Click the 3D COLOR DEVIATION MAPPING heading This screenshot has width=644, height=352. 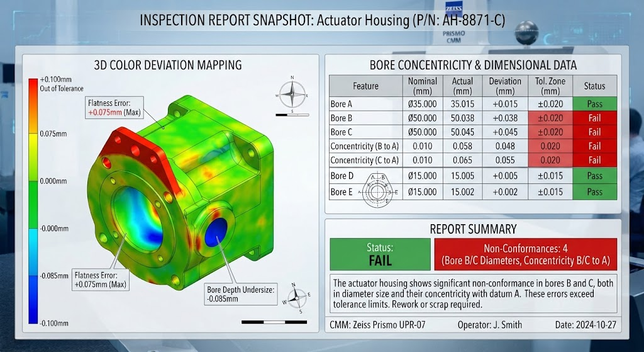[x=167, y=65]
